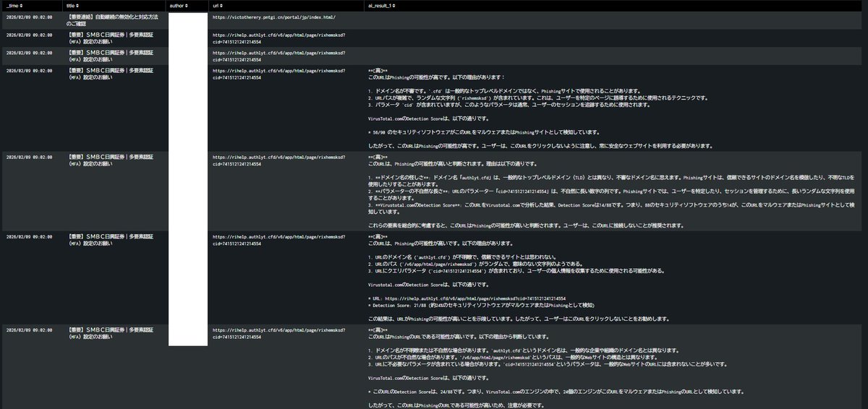Click the rihelp.authlyt.cfd URL in the 50/90 row

[278, 74]
